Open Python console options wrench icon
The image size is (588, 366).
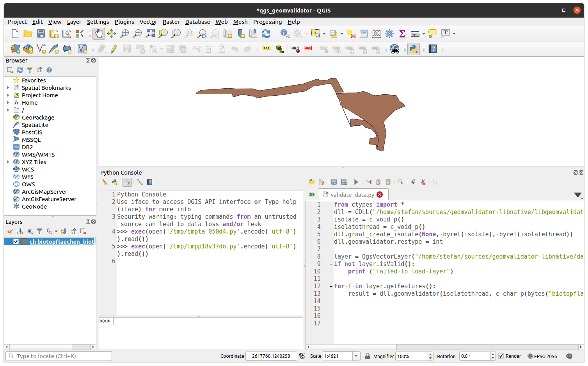pyautogui.click(x=139, y=182)
